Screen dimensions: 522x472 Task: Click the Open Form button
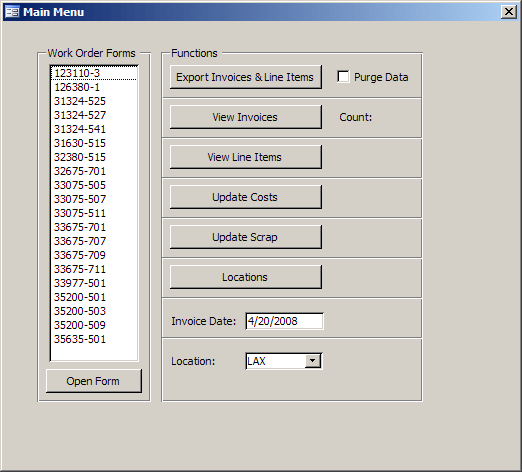click(94, 381)
